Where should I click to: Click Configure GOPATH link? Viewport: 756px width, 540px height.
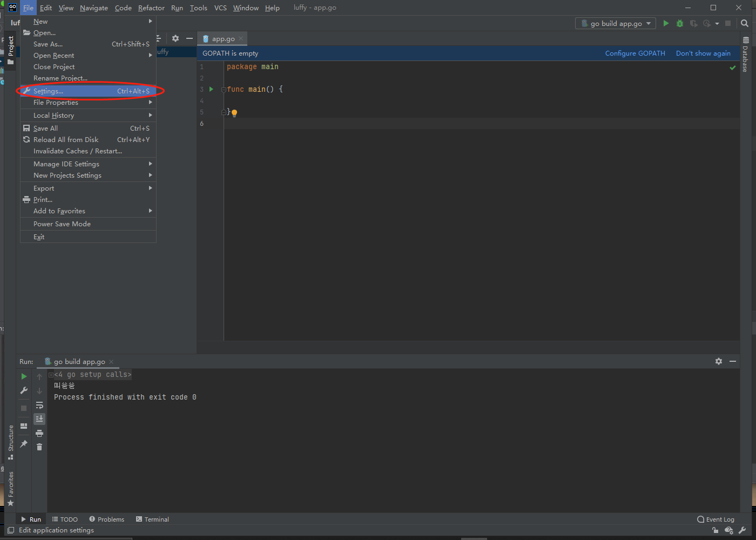click(x=635, y=53)
